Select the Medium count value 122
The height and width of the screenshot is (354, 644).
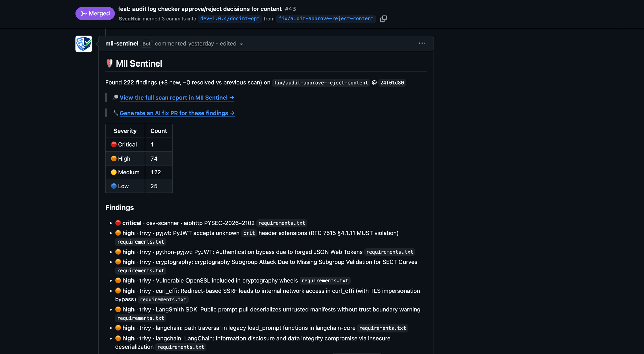click(x=156, y=172)
